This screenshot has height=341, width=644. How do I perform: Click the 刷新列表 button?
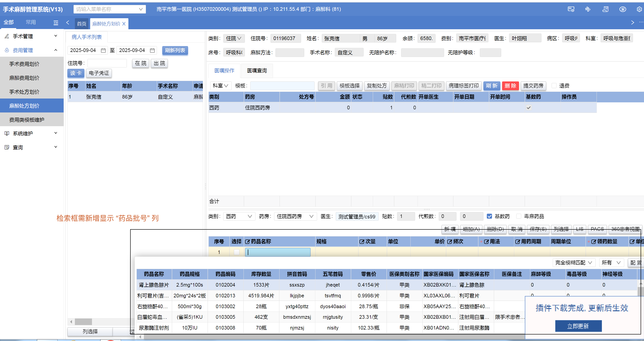[x=175, y=50]
